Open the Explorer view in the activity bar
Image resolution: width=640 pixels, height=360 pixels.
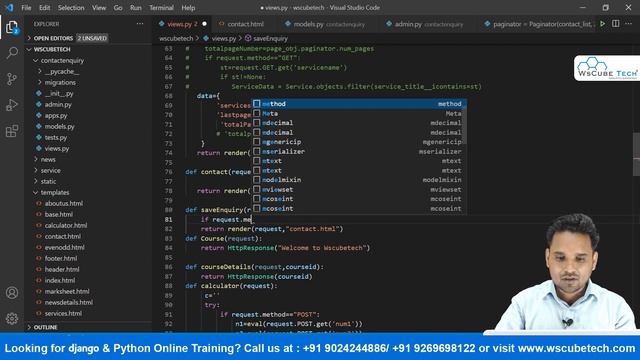point(12,27)
